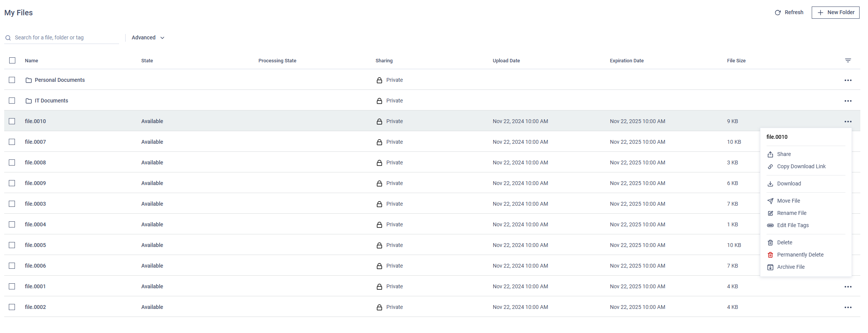Screen dimensions: 868x333
Task: Click the lock icon in IT Documents row
Action: point(379,101)
